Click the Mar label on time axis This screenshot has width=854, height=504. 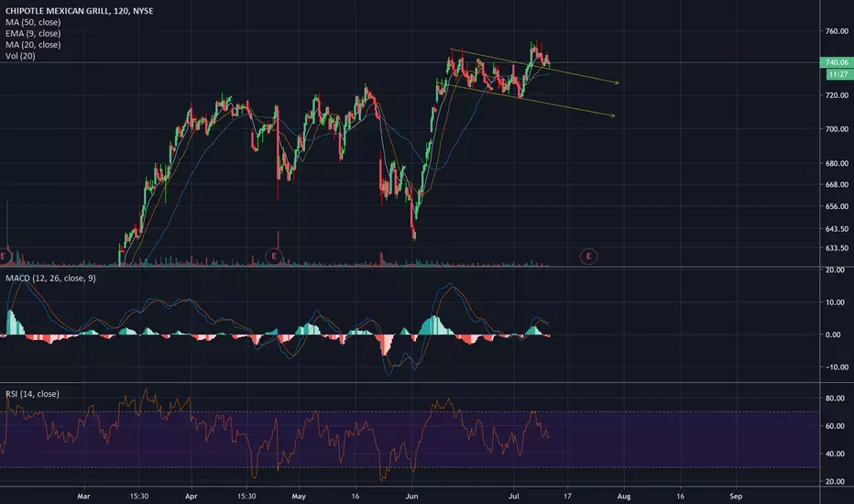[x=83, y=497]
